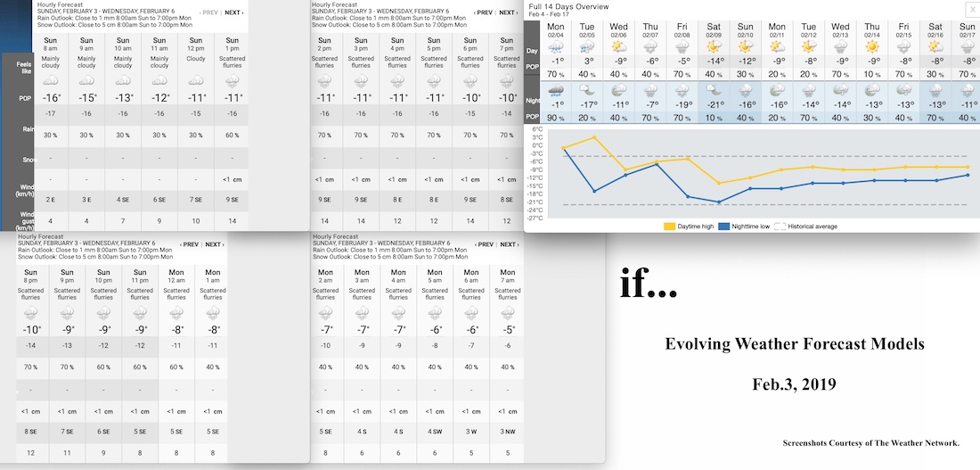This screenshot has width=980, height=470.
Task: Click NEXT in the Sun 8 pm–Mon 1 am panel
Action: [215, 244]
